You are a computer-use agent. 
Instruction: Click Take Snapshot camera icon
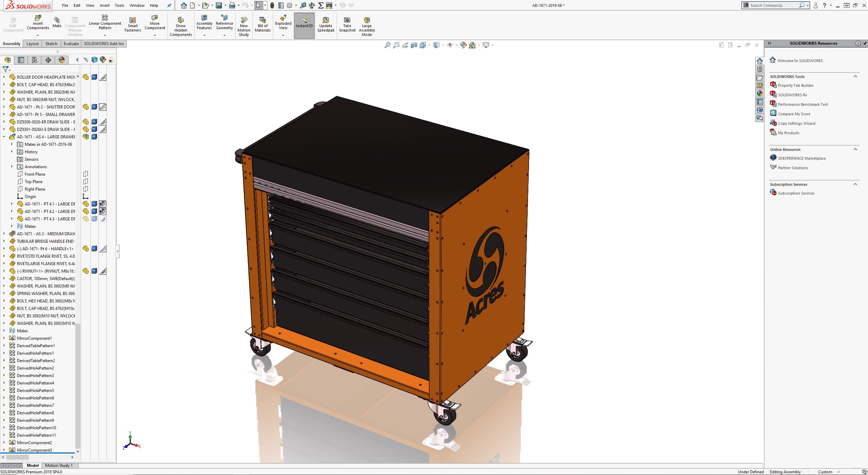[x=347, y=20]
